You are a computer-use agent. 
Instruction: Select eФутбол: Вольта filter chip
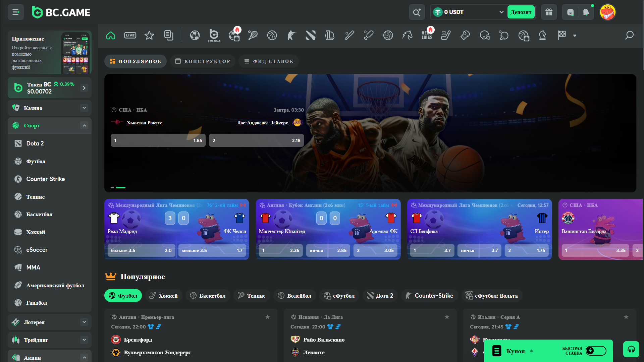pyautogui.click(x=492, y=296)
